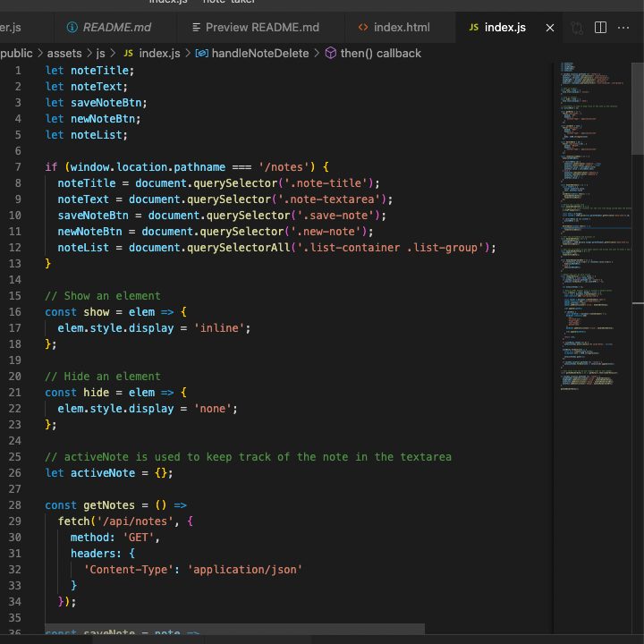The image size is (644, 644).
Task: Click the cube icon beside then() callback
Action: point(331,53)
